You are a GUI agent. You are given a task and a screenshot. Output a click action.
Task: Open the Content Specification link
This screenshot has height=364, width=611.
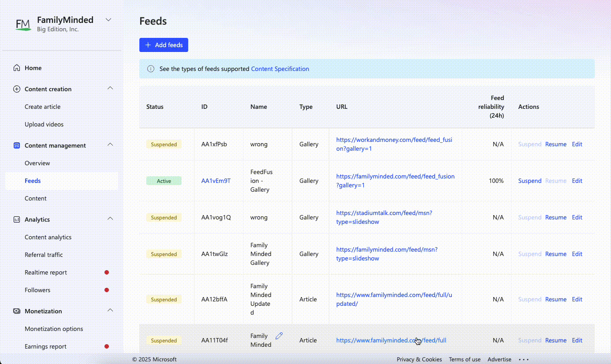280,69
